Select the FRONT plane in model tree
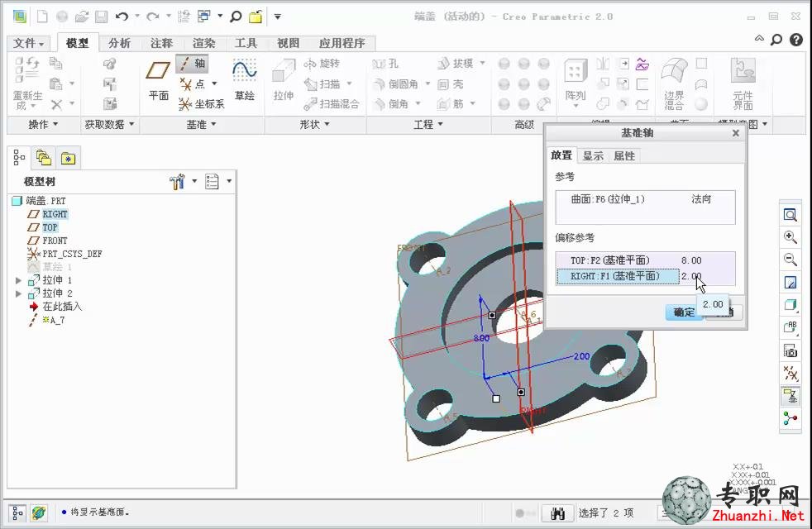 click(x=55, y=241)
